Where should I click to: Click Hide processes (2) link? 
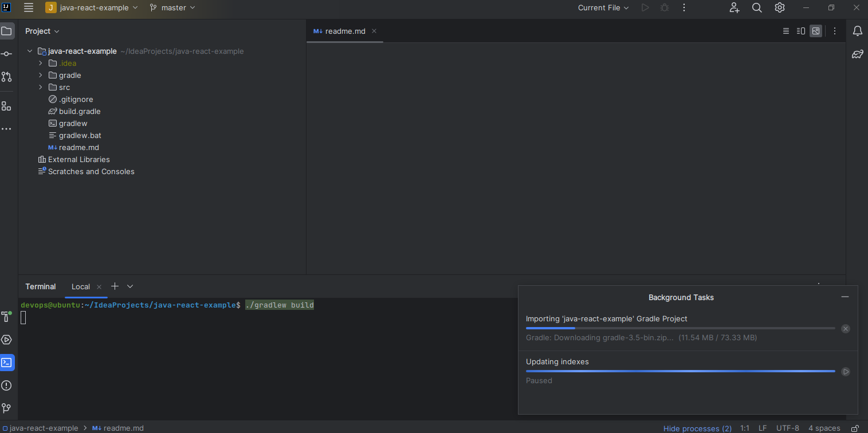coord(697,428)
